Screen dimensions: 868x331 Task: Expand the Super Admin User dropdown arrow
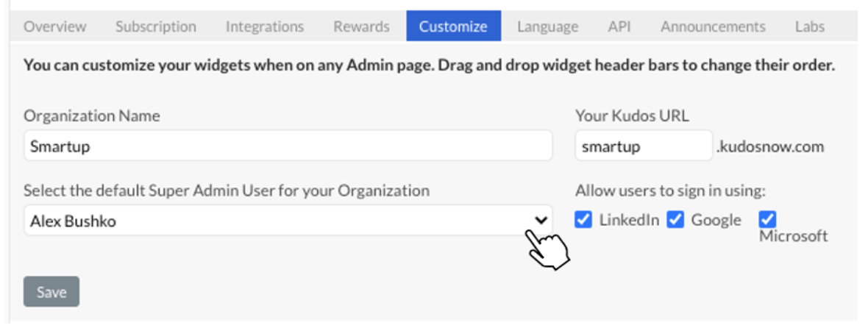[541, 220]
